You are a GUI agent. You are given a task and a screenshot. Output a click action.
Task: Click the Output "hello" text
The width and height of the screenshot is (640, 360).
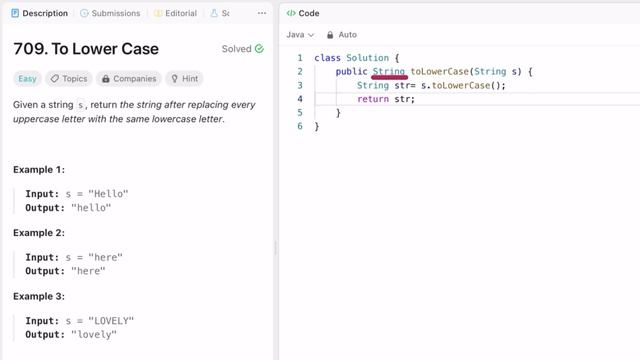click(x=68, y=208)
